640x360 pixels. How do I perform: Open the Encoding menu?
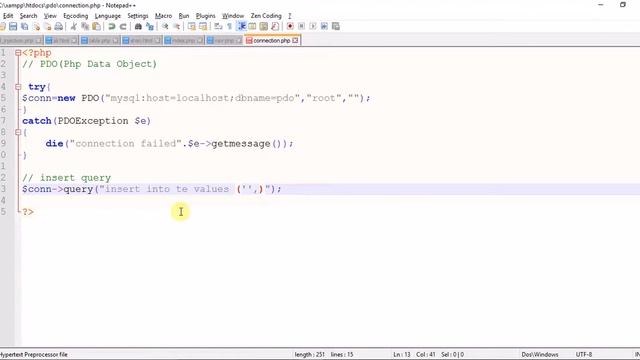click(x=76, y=16)
